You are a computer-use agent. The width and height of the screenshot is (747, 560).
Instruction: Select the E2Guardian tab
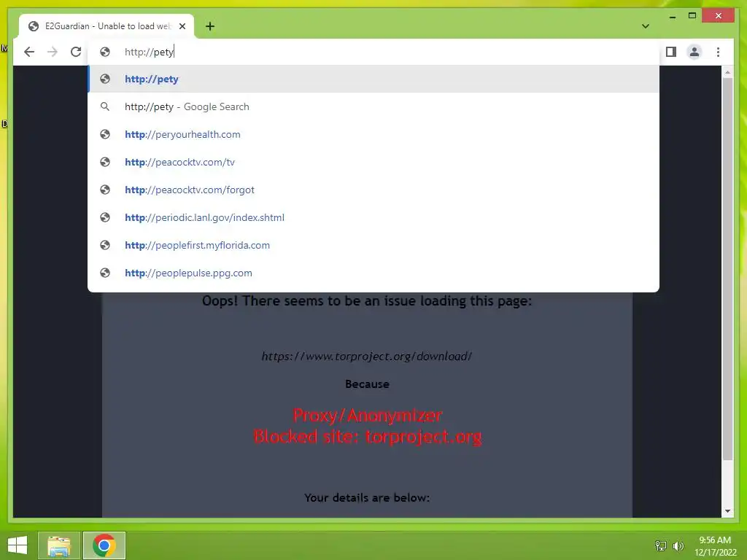tap(107, 26)
